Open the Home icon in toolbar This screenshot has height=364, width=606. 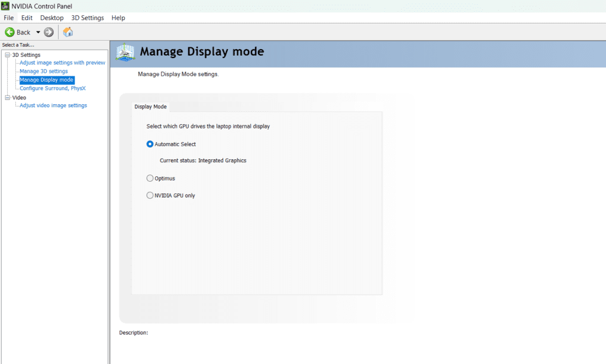click(68, 32)
